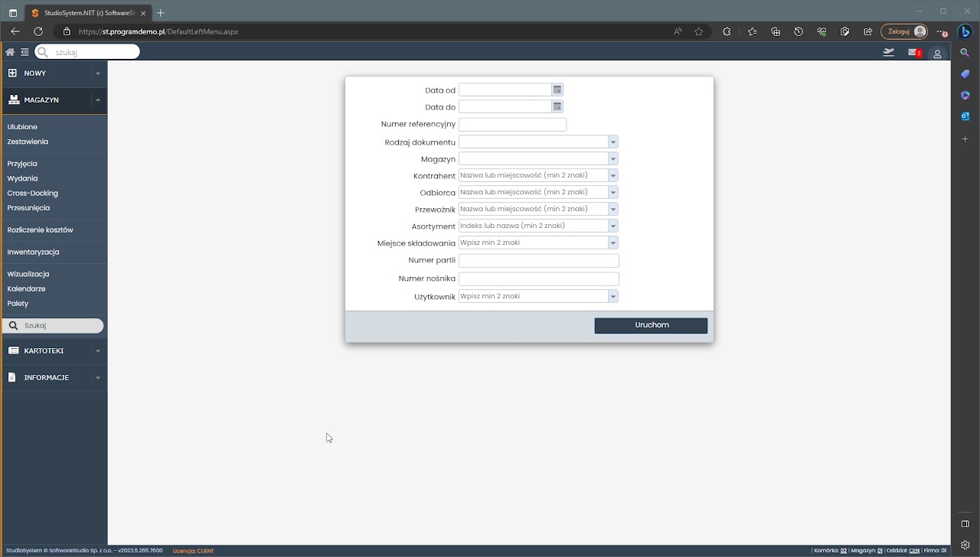Open calendar picker for Data od
The height and width of the screenshot is (557, 980).
pyautogui.click(x=557, y=90)
